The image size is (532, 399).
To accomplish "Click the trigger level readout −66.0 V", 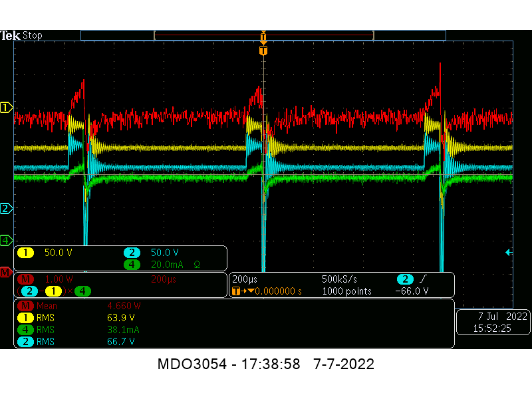I will 412,291.
